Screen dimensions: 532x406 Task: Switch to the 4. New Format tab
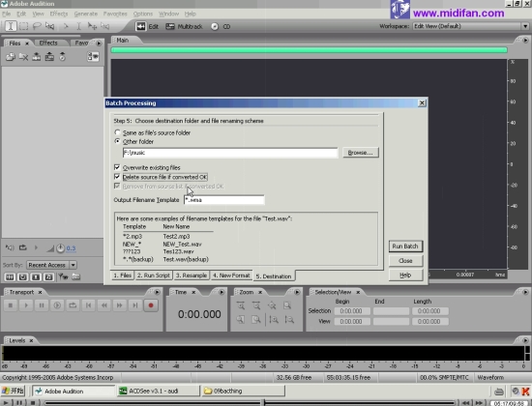tap(231, 275)
